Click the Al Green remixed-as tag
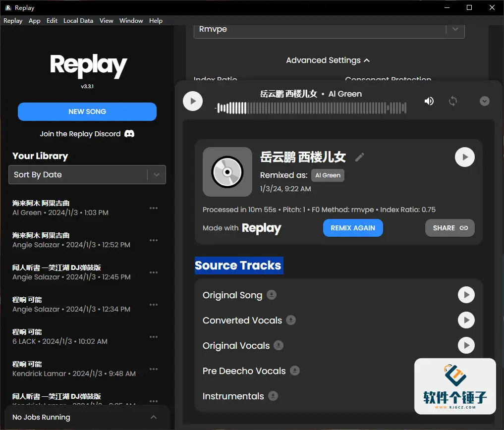 (x=328, y=175)
